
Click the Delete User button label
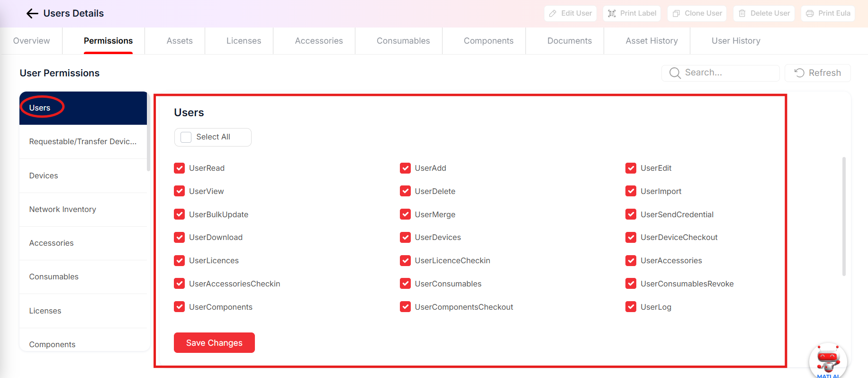point(770,13)
